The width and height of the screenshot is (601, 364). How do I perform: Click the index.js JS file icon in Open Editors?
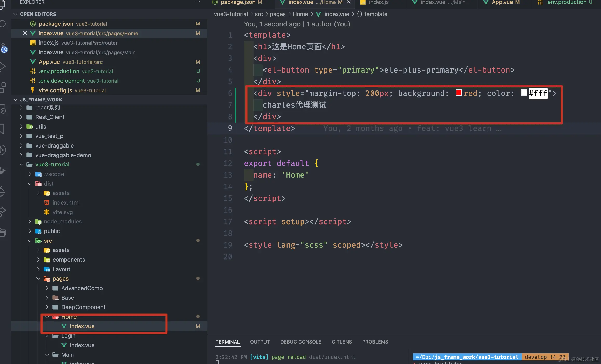click(x=33, y=43)
